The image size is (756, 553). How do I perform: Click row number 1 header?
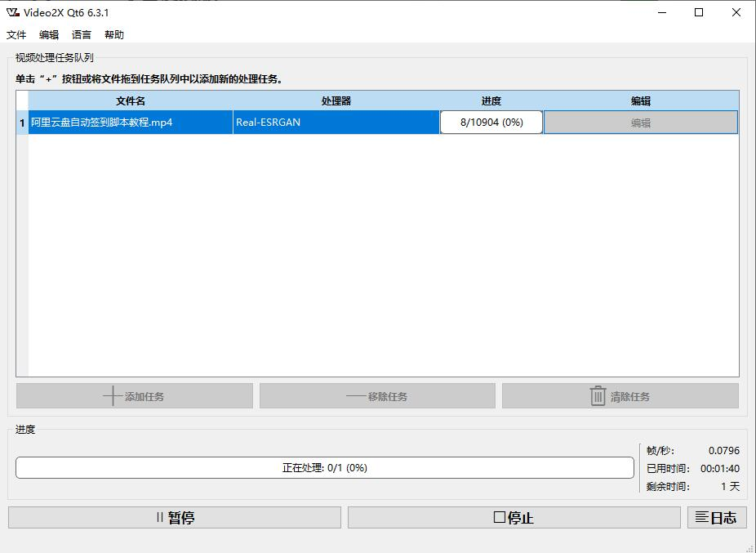pos(22,123)
